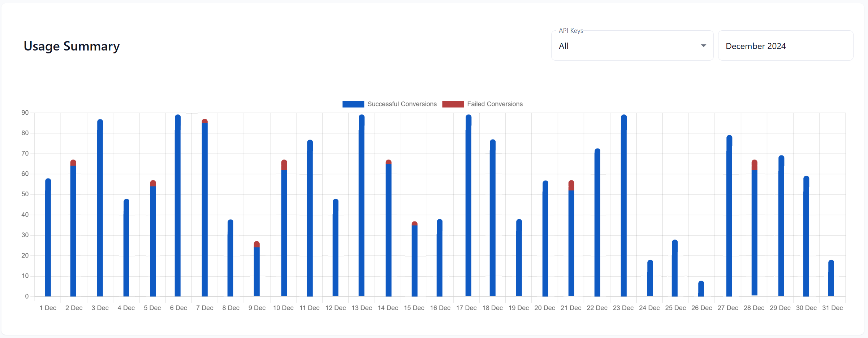The height and width of the screenshot is (338, 868).
Task: Click the Successful Conversions legend label
Action: (x=402, y=104)
